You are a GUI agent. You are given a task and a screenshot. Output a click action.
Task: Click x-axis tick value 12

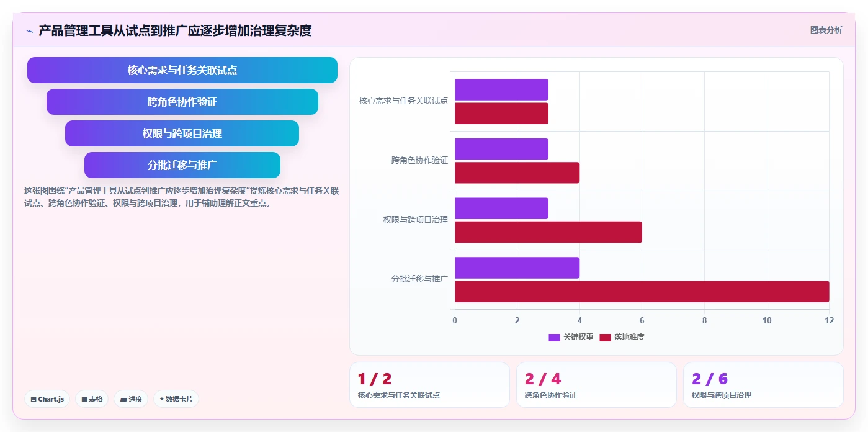pos(829,320)
